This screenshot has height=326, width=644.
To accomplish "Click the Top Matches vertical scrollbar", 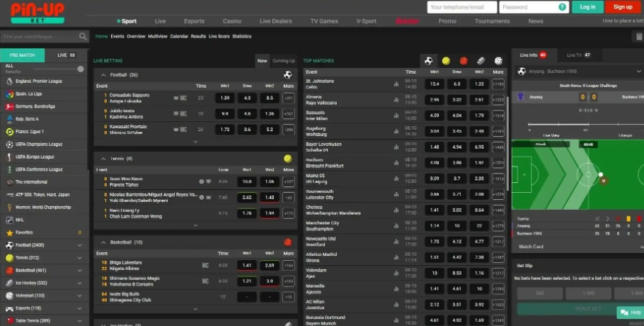I will pos(508,144).
